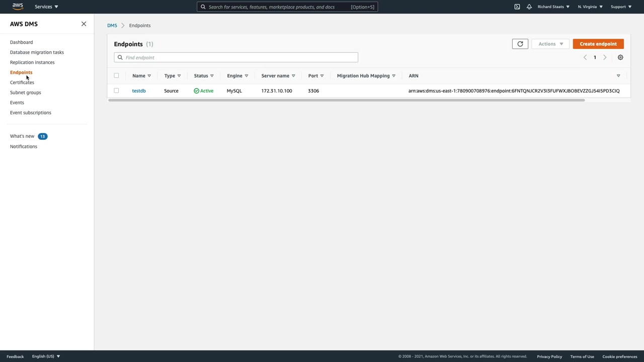Viewport: 644px width, 362px height.
Task: Expand the Actions dropdown
Action: coord(550,44)
